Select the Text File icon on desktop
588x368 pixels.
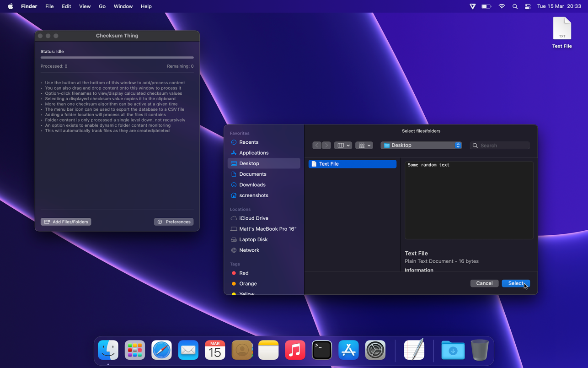562,32
